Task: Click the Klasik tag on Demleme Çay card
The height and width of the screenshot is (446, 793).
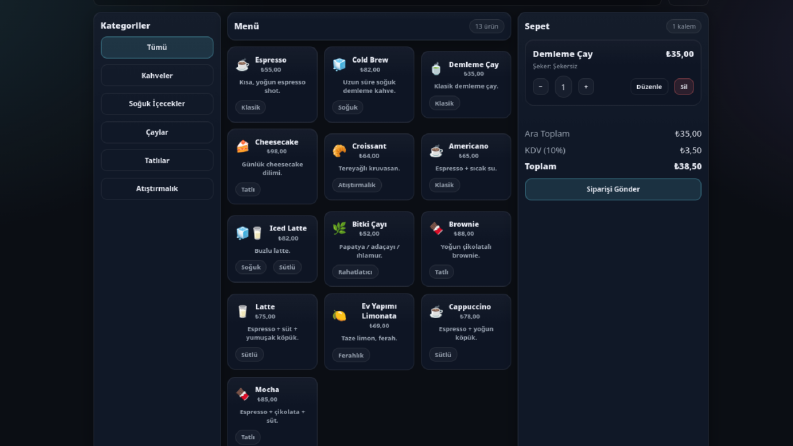Action: (x=444, y=103)
